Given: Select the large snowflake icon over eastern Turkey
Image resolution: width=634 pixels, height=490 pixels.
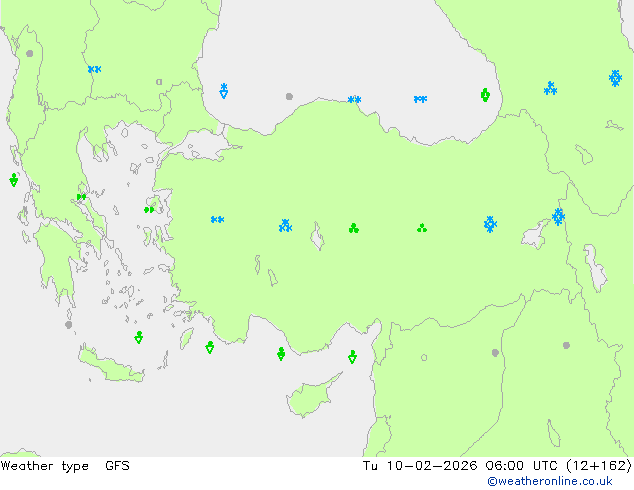Looking at the screenshot, I should [490, 224].
